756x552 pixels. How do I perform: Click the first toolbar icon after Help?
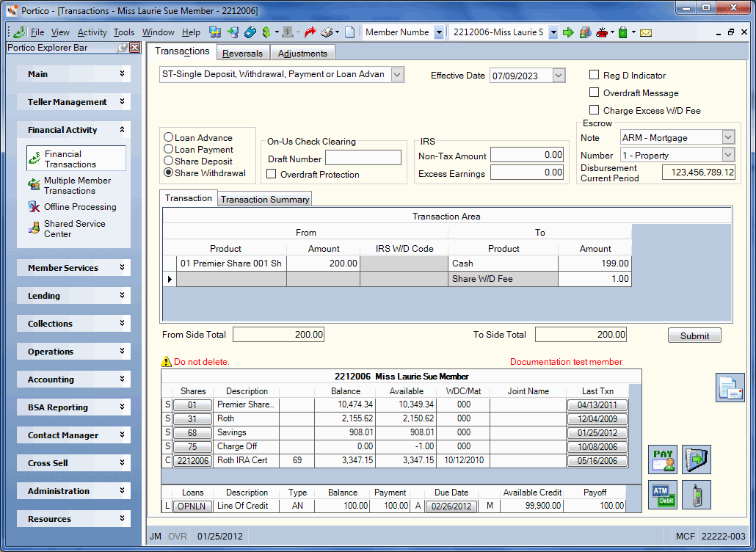[215, 32]
